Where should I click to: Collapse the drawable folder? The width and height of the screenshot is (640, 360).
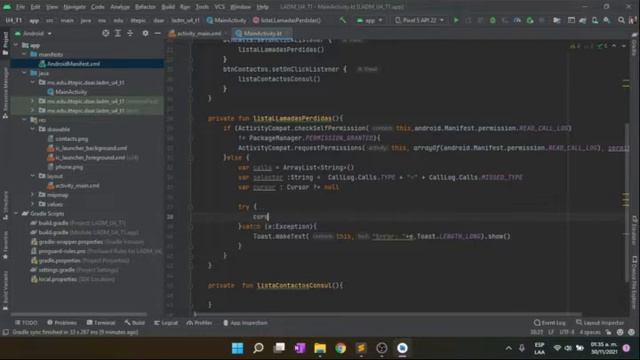pyautogui.click(x=33, y=129)
